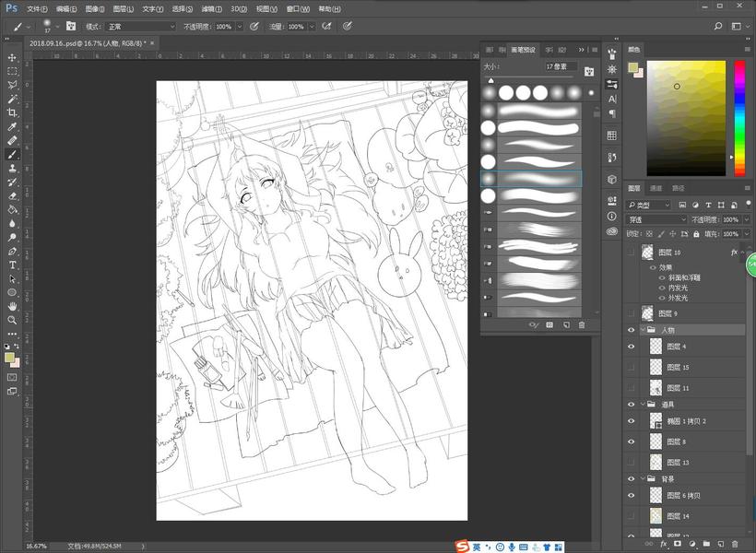Create new layer from bottom bar
The width and height of the screenshot is (756, 553).
pos(721,544)
